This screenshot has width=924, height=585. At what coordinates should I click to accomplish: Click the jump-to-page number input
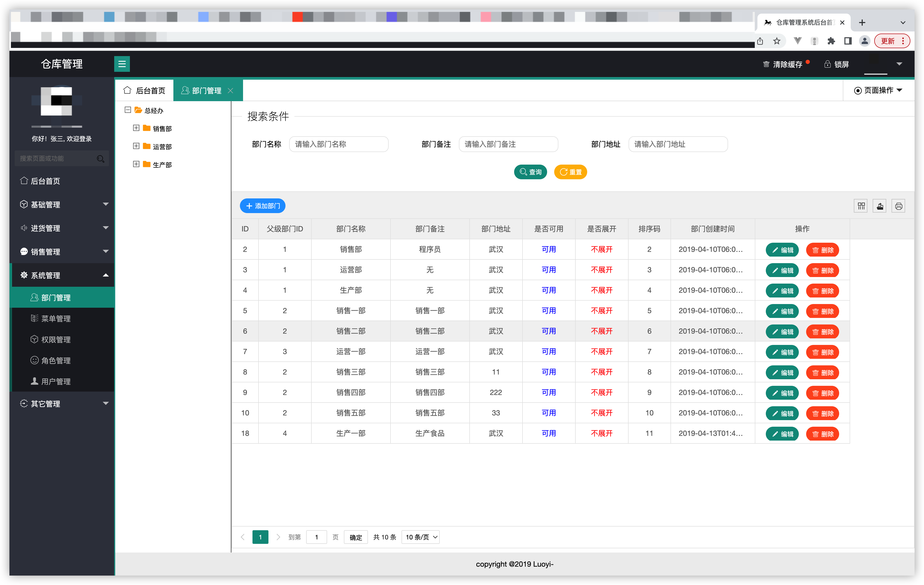[x=317, y=537]
